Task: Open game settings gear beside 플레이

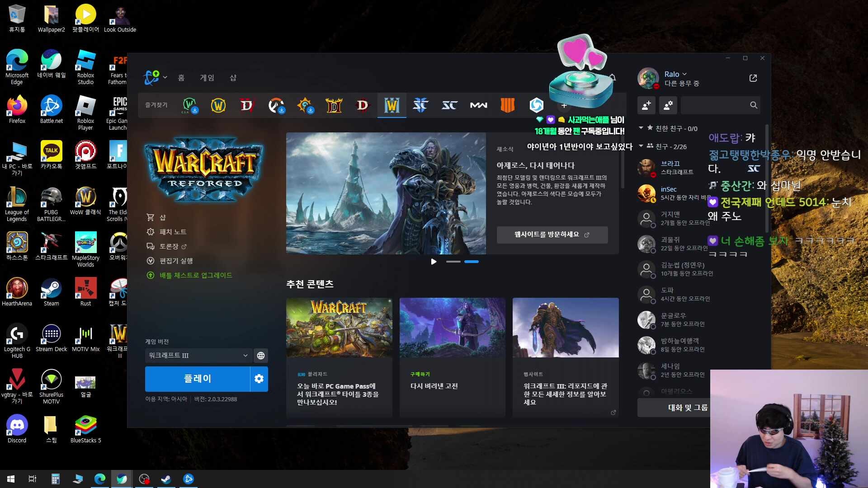Action: [259, 379]
